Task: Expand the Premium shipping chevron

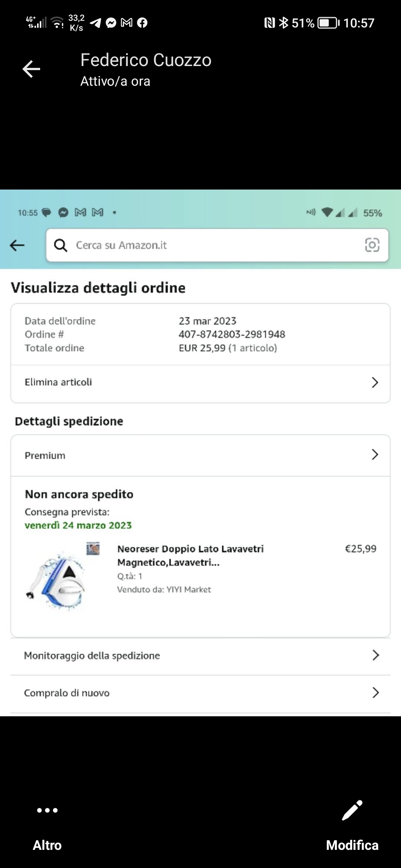Action: pos(375,455)
